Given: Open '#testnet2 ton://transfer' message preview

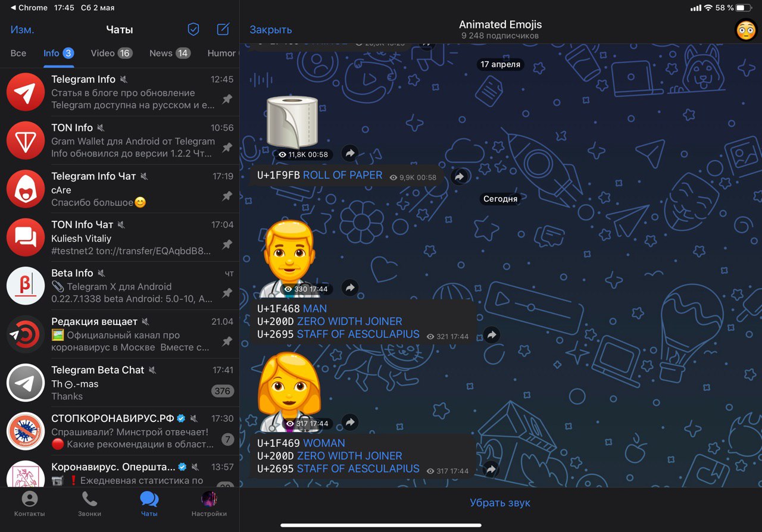Looking at the screenshot, I should (131, 251).
